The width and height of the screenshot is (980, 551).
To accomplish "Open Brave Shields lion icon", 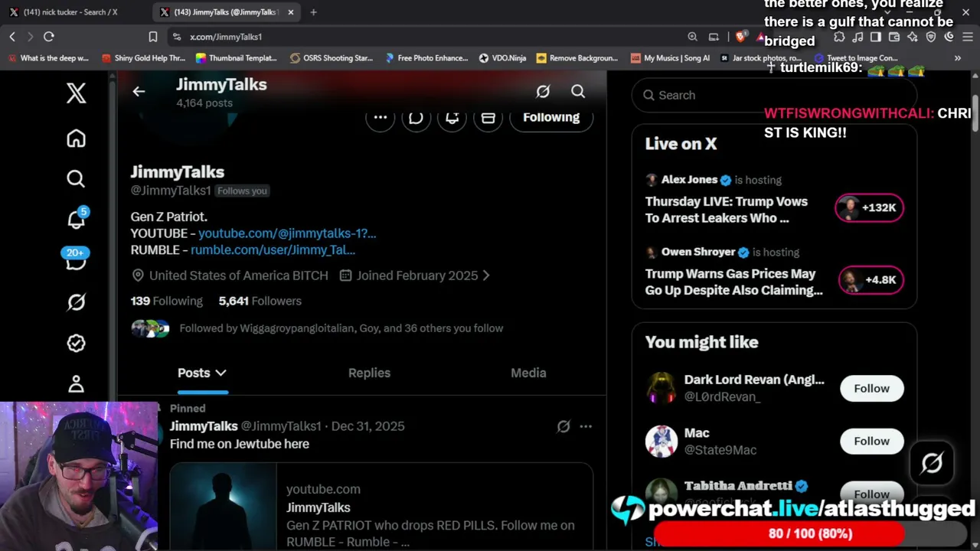I will [740, 37].
